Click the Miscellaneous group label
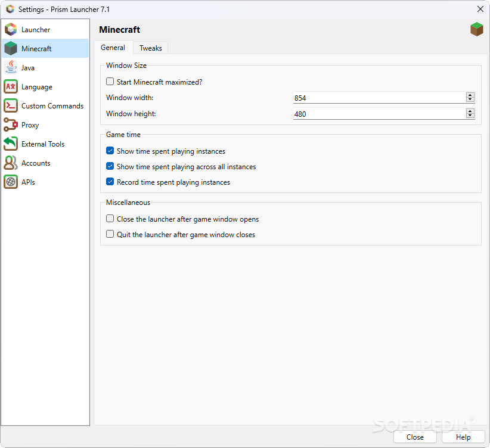Screen dimensions: 490x448 click(x=128, y=203)
